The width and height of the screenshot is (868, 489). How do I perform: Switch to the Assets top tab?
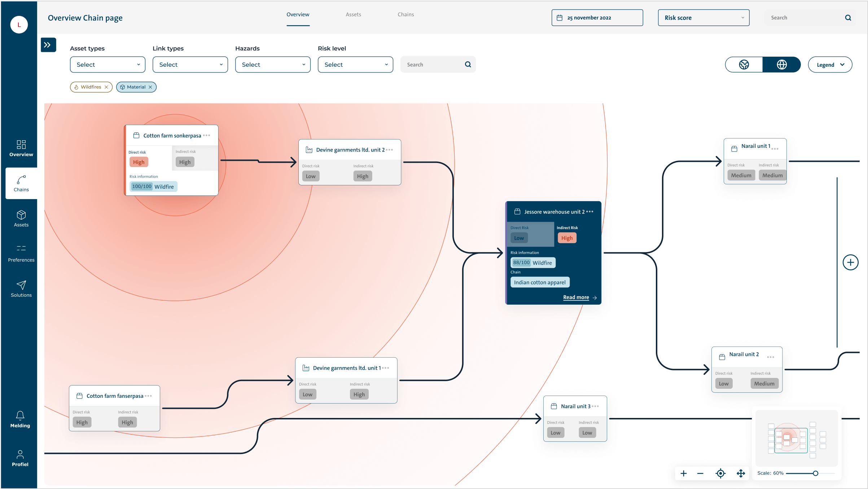[x=353, y=15]
